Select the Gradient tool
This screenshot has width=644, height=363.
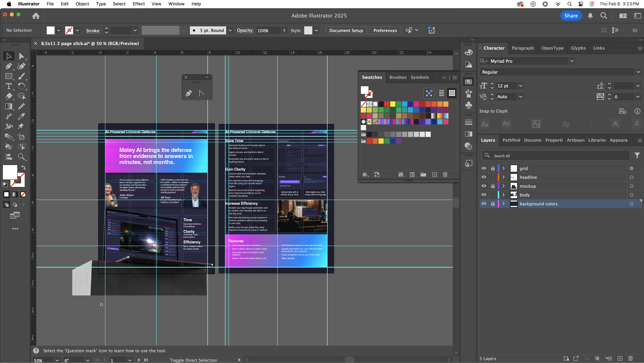click(9, 106)
